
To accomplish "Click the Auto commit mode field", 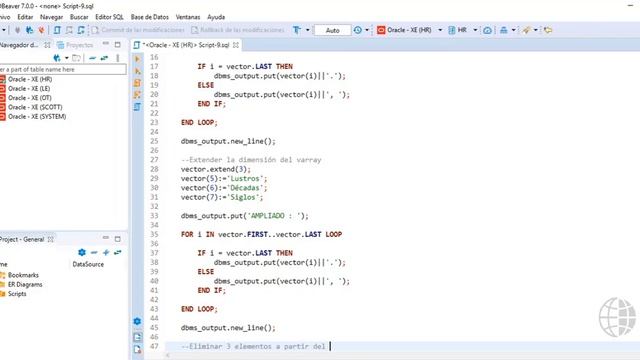I will tap(332, 30).
